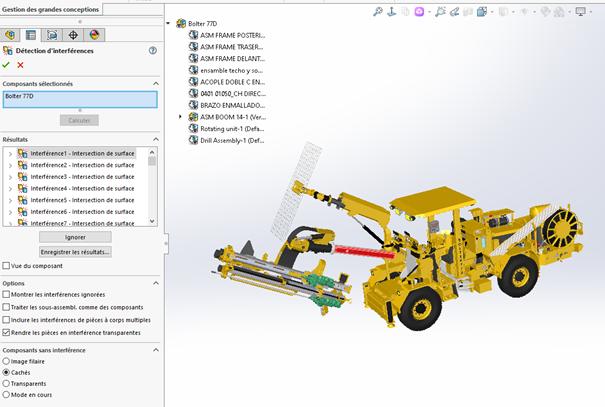
Task: Open the ConfigurationManager tab icon
Action: point(53,34)
